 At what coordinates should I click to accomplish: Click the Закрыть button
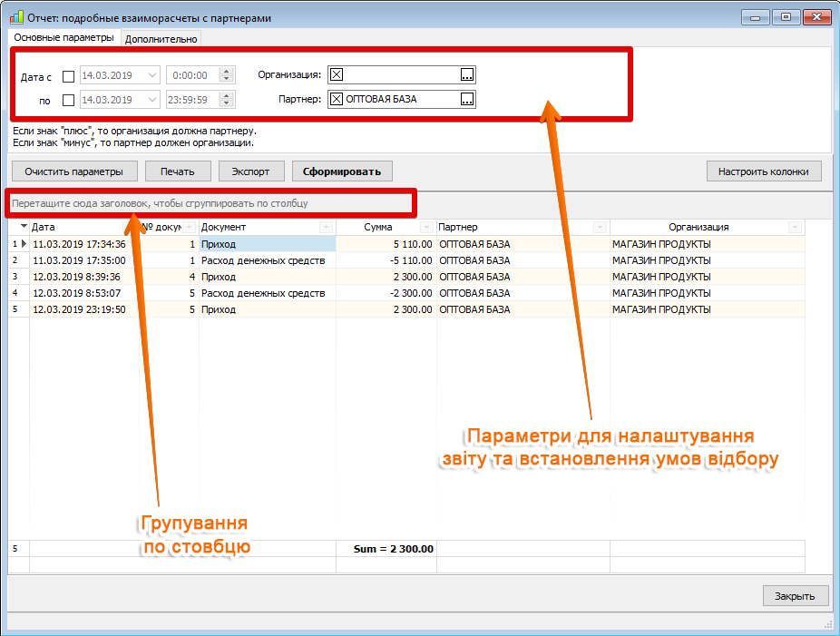795,596
